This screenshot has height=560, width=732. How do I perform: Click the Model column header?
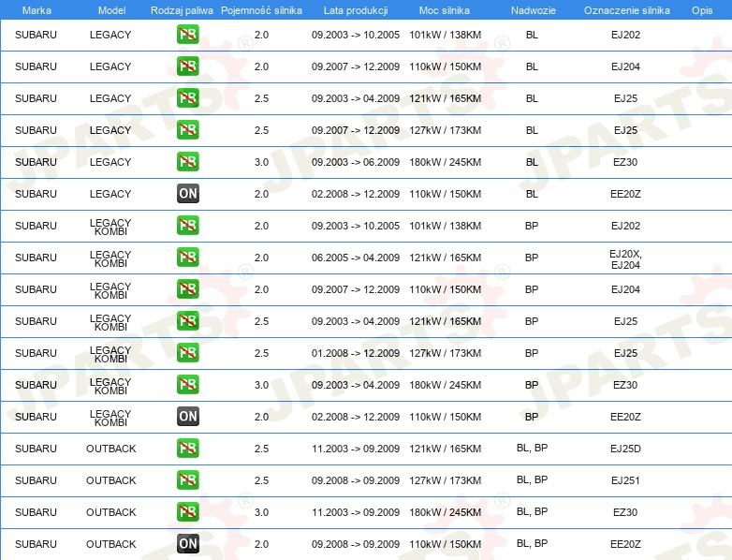[x=112, y=10]
